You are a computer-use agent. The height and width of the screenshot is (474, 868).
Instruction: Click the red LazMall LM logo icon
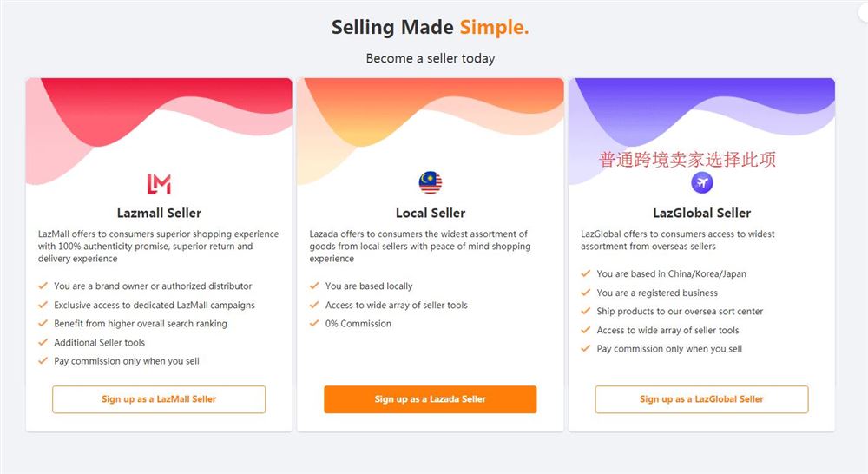159,184
